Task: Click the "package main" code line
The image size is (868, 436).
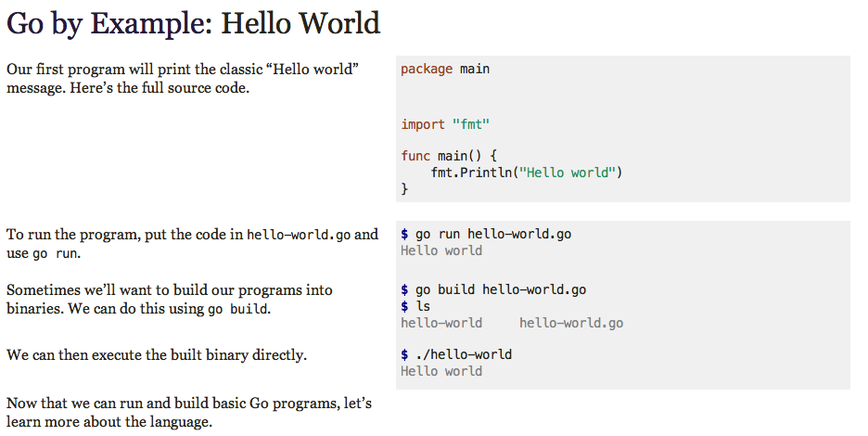Action: click(x=445, y=69)
